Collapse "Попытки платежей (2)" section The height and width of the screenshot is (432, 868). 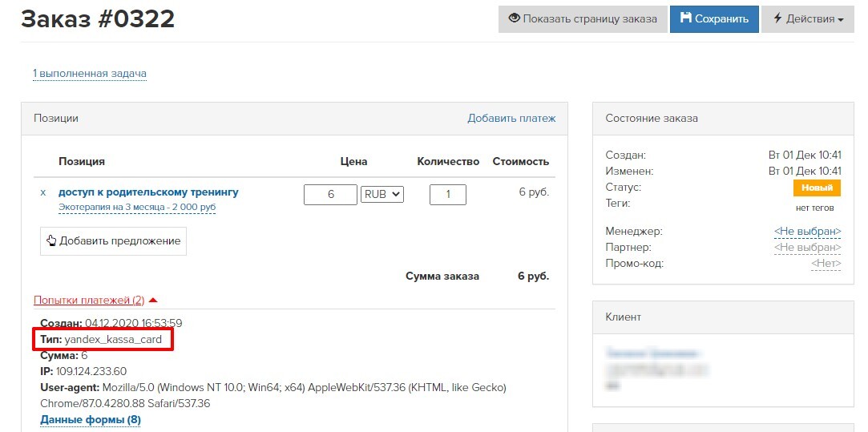(x=95, y=301)
